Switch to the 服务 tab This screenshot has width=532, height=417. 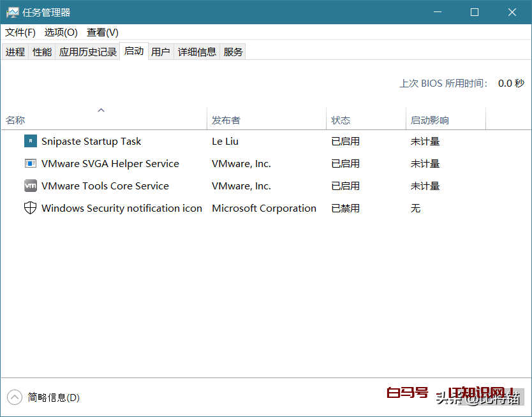pos(233,52)
